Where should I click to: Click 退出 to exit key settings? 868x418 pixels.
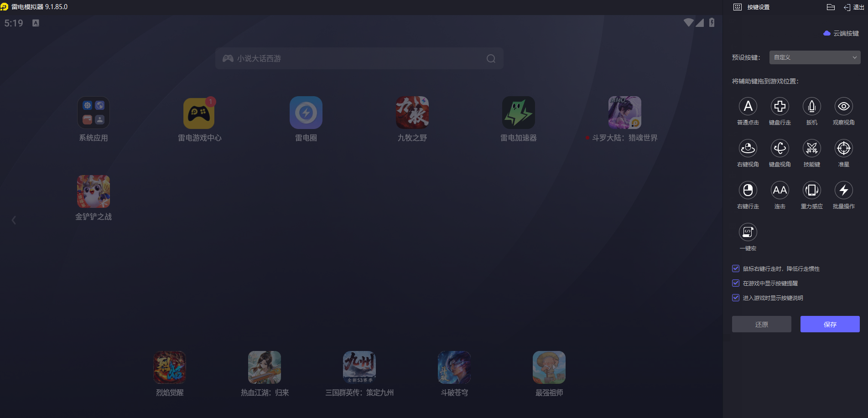(x=854, y=7)
